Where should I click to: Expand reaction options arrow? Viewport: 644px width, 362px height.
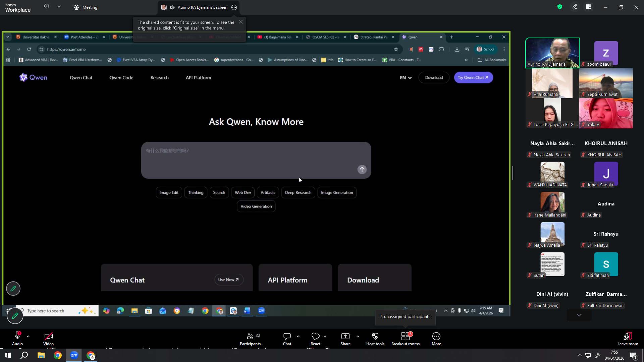[x=325, y=336]
